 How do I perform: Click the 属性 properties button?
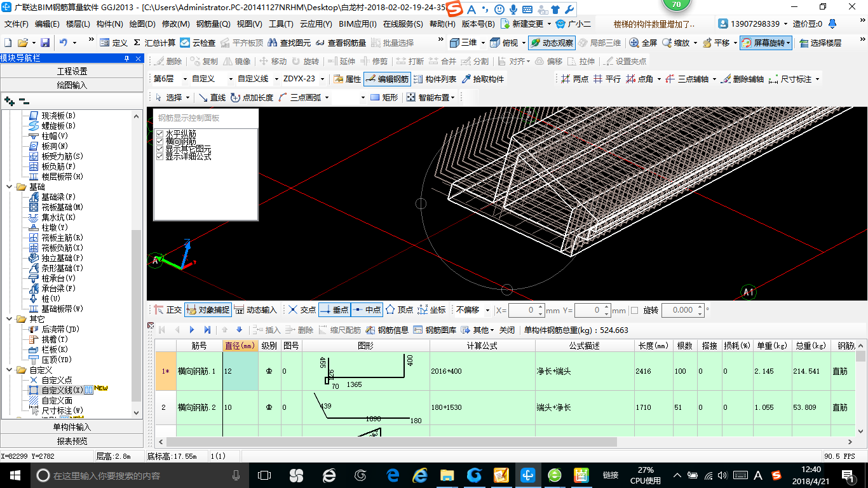pos(347,79)
